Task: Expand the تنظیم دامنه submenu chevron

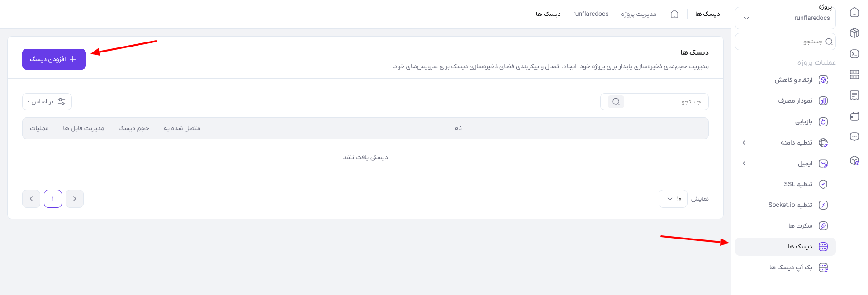Action: (744, 143)
